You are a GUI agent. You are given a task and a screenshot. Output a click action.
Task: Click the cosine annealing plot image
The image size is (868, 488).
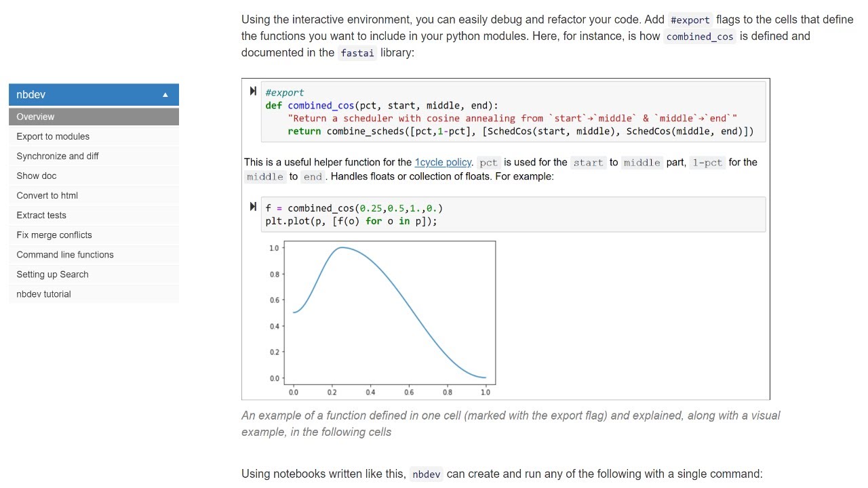click(x=389, y=315)
